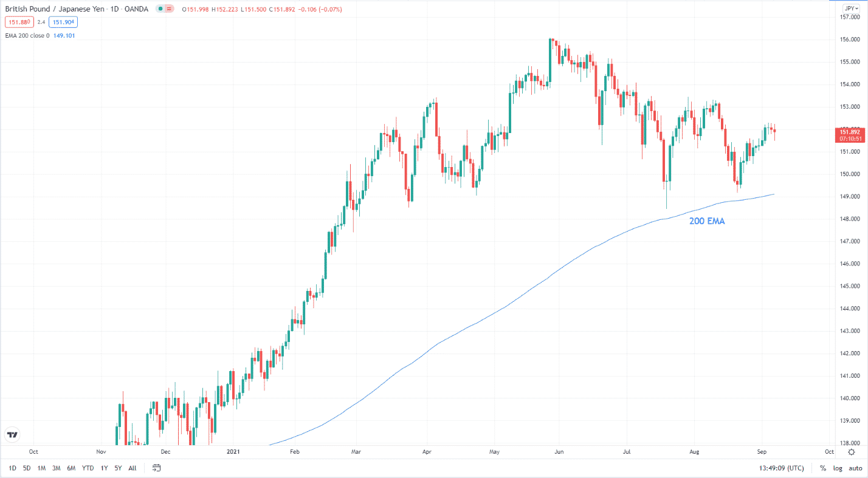This screenshot has height=478, width=868.
Task: Click the 156.000 price axis label
Action: pos(850,39)
